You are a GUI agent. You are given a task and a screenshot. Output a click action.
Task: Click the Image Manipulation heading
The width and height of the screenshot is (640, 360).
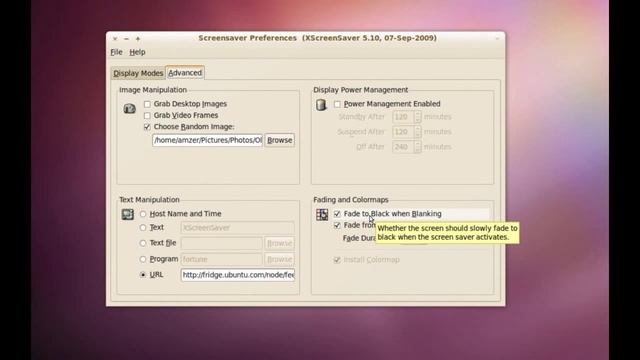tap(153, 90)
